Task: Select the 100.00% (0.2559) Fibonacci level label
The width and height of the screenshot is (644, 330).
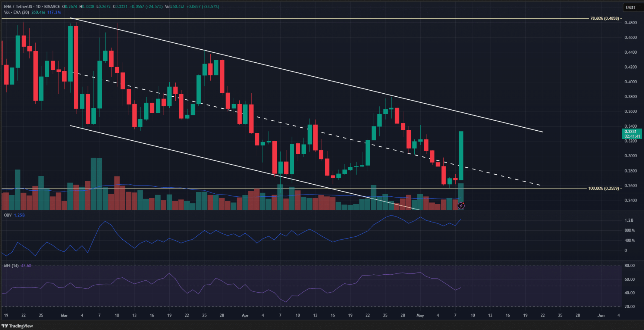Action: click(x=603, y=189)
